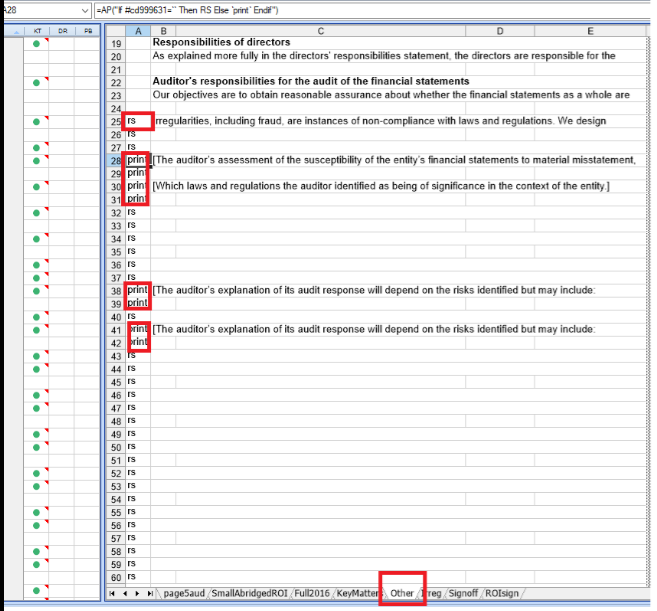Select column D header
Screen dimensions: 657x611
pyautogui.click(x=500, y=31)
